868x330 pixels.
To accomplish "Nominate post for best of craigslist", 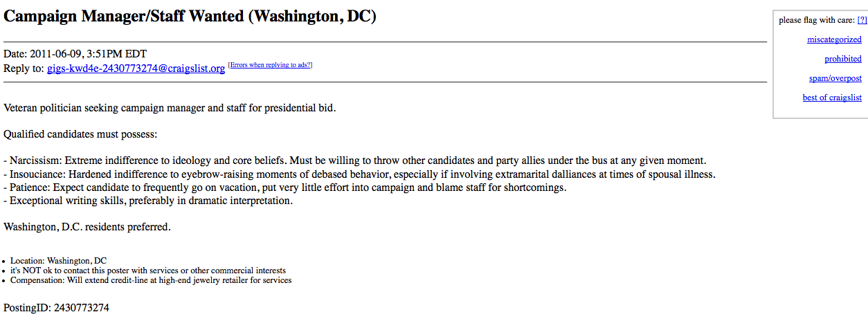I will (832, 98).
